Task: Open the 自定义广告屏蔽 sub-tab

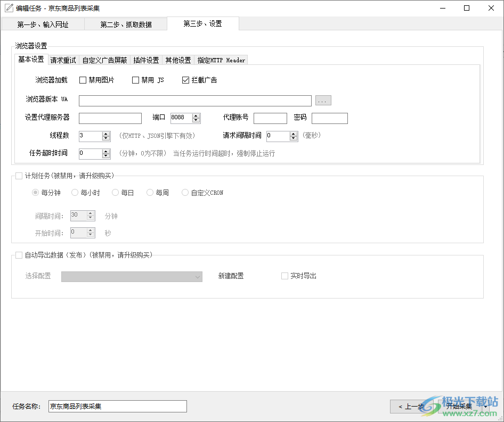Action: coord(104,60)
